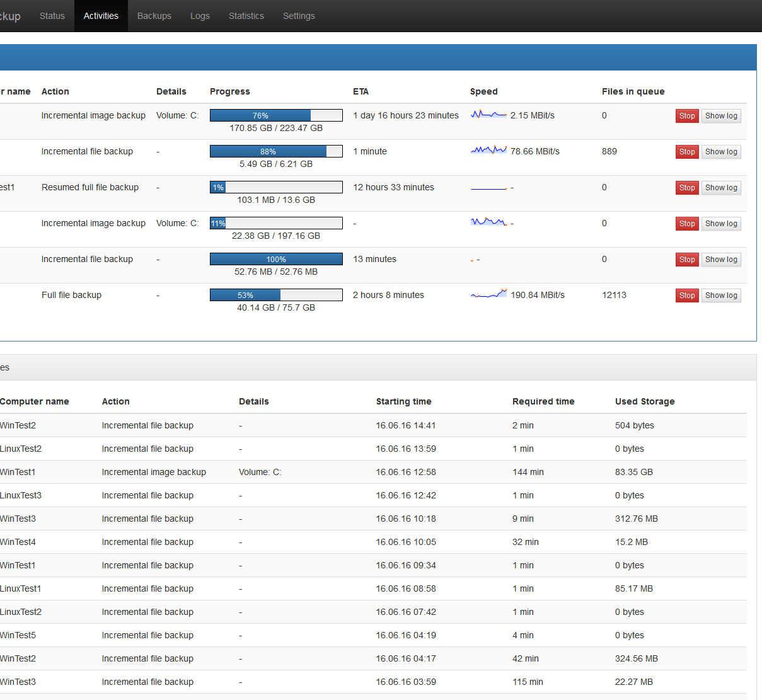Show log for the full file backup
The image size is (762, 700).
click(x=721, y=295)
